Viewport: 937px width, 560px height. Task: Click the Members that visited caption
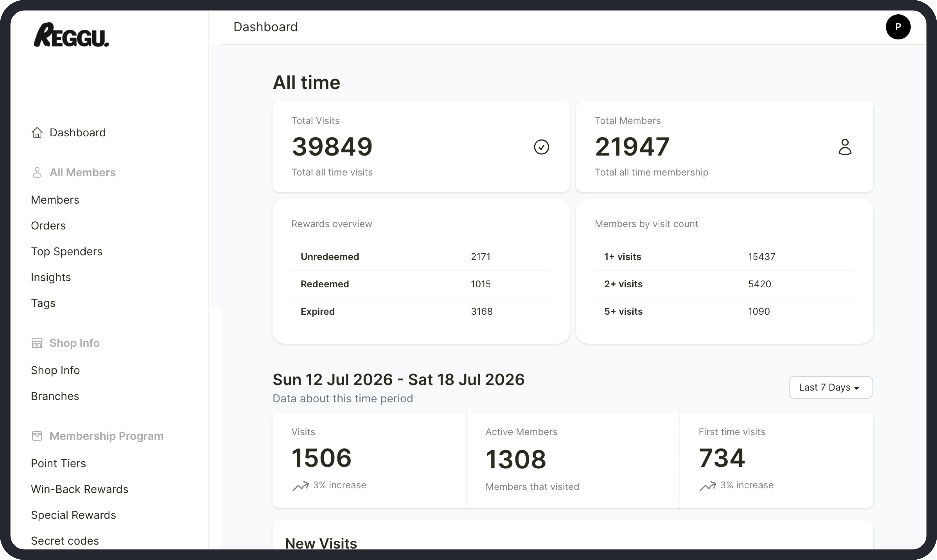pos(532,487)
